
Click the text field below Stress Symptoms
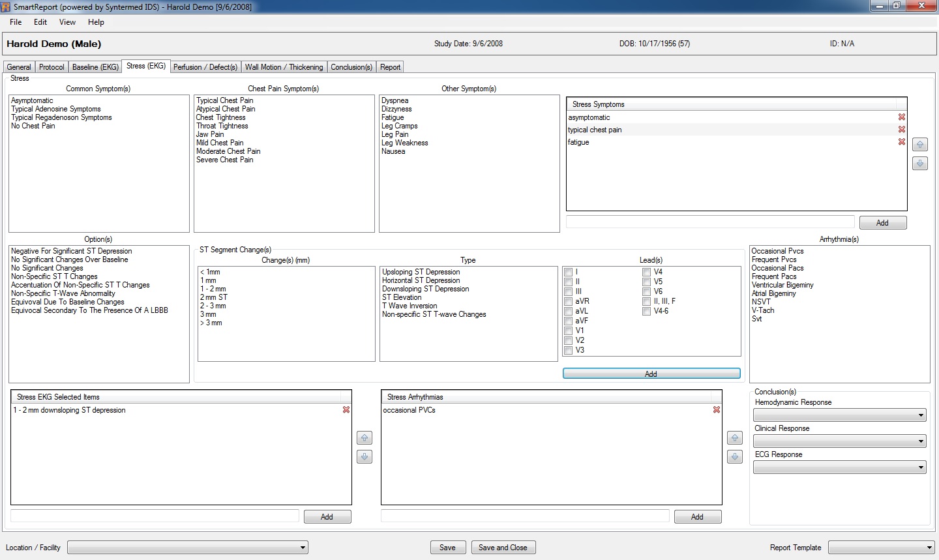(709, 222)
